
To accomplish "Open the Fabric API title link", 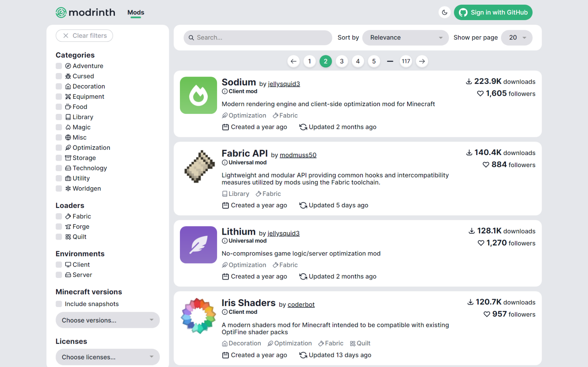I will tap(245, 153).
